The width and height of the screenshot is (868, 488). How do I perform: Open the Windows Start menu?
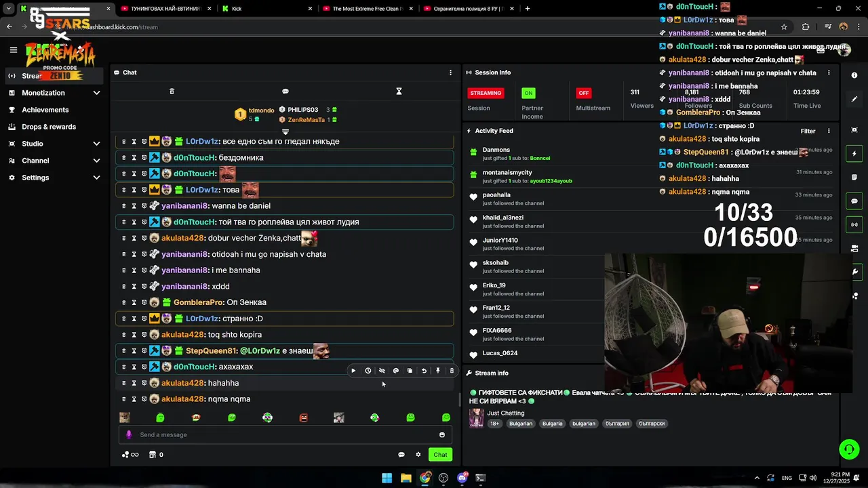click(387, 478)
